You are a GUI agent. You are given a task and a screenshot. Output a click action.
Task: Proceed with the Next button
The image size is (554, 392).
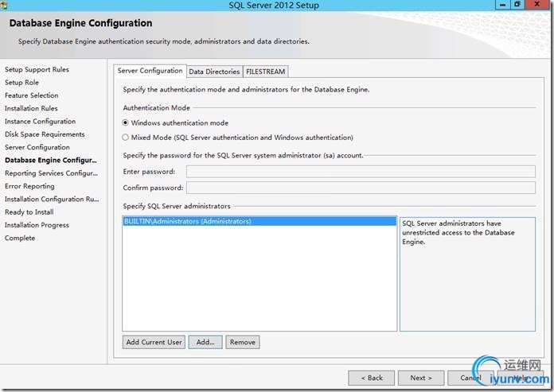tap(421, 378)
